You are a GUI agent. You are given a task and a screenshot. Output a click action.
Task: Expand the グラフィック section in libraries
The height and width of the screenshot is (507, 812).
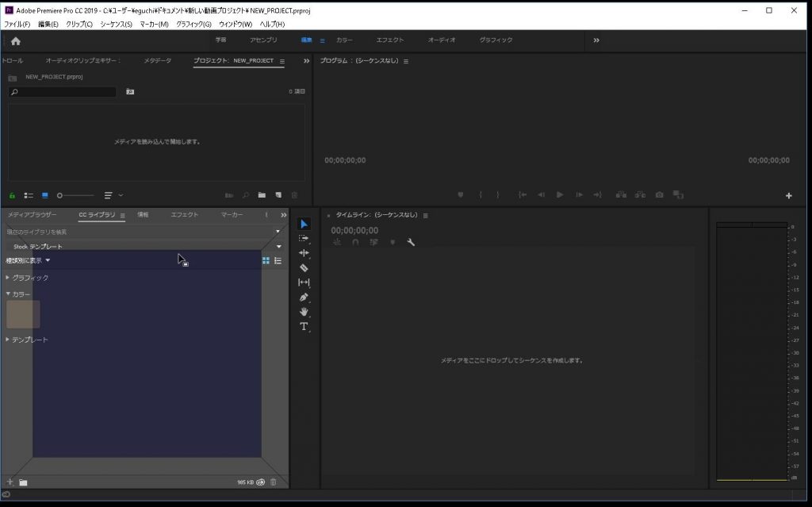click(8, 278)
